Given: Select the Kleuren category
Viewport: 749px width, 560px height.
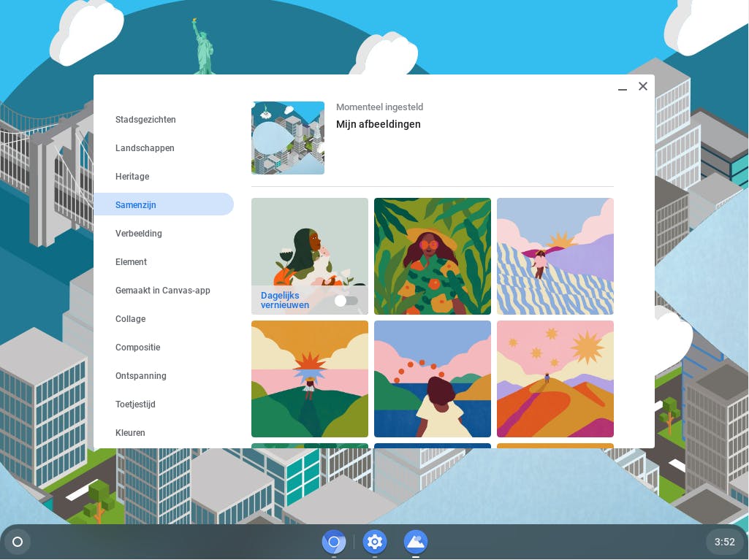Looking at the screenshot, I should 164,432.
